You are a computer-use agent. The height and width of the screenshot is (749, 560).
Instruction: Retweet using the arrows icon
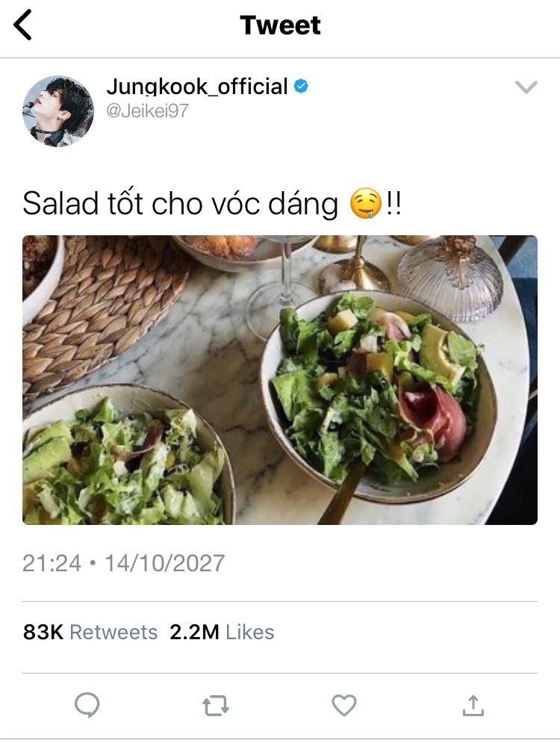(216, 706)
